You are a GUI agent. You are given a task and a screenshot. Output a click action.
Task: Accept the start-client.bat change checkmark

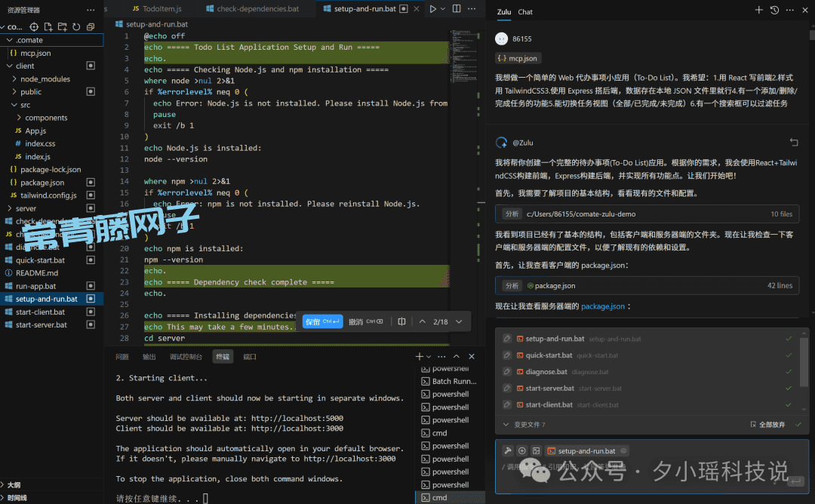pos(789,404)
